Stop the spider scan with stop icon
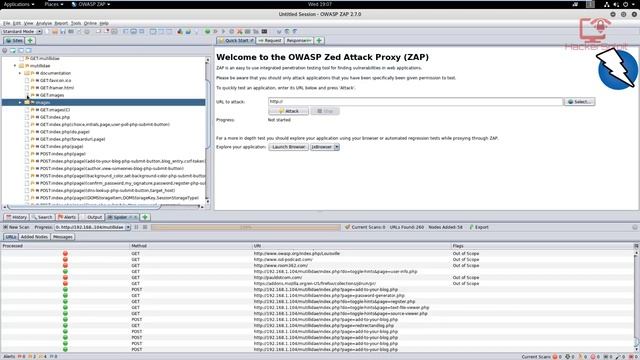This screenshot has width=640, height=360. (x=145, y=227)
